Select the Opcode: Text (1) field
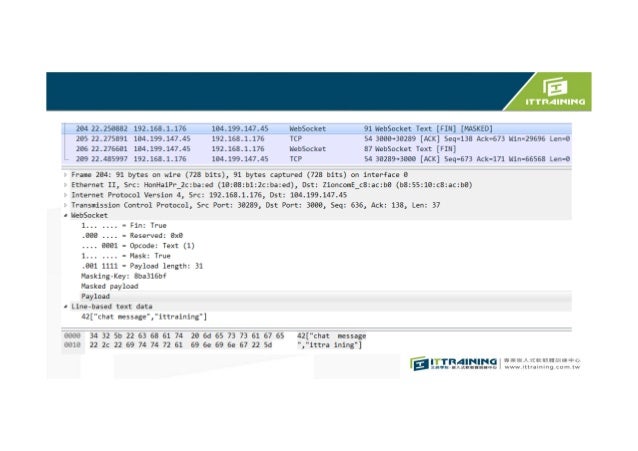 [138, 246]
